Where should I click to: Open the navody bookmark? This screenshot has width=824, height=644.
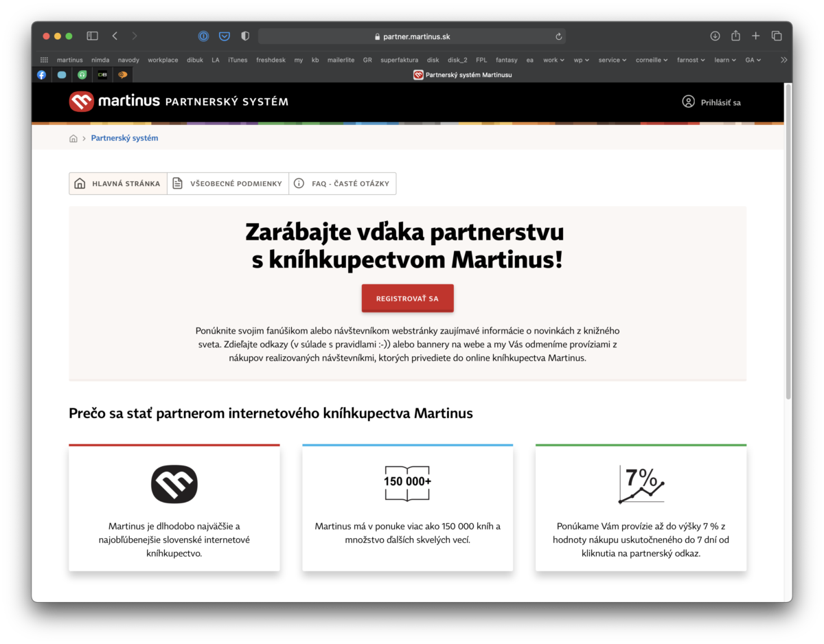(x=128, y=60)
